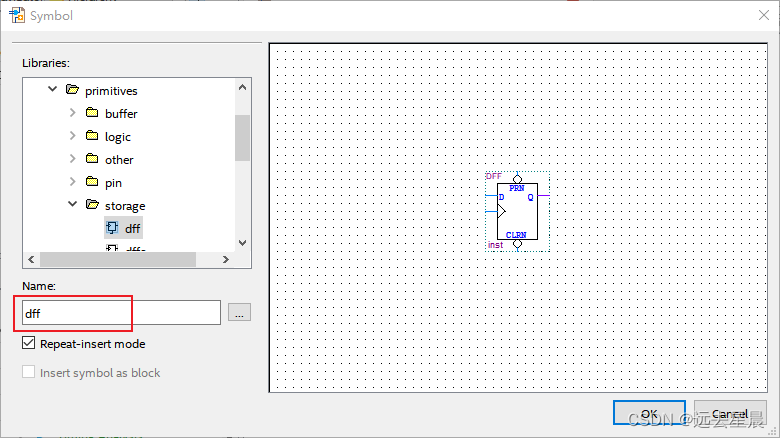Select the buffer folder icon
The height and width of the screenshot is (438, 780).
(x=92, y=112)
